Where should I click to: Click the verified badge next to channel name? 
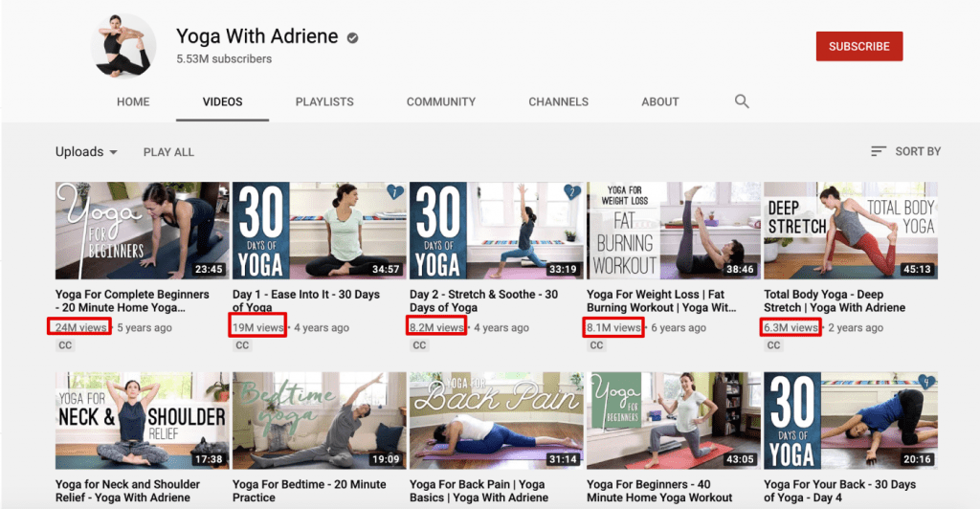(352, 38)
